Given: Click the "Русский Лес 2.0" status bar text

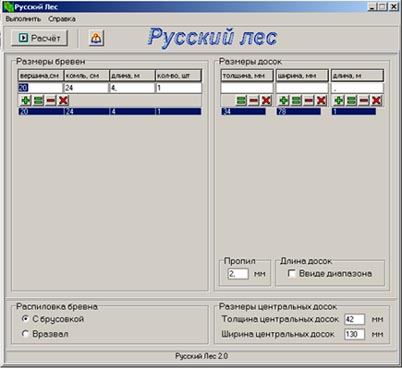Looking at the screenshot, I should [x=202, y=356].
